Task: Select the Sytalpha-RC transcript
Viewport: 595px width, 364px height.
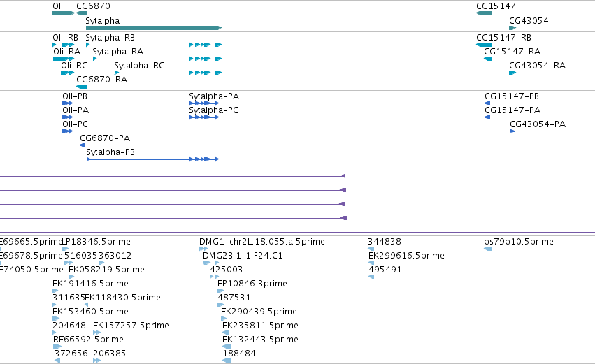Action: coord(168,73)
